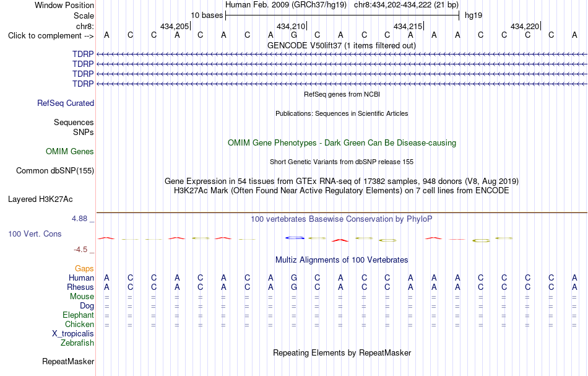Click the Gaps label in Multiz track

84,269
